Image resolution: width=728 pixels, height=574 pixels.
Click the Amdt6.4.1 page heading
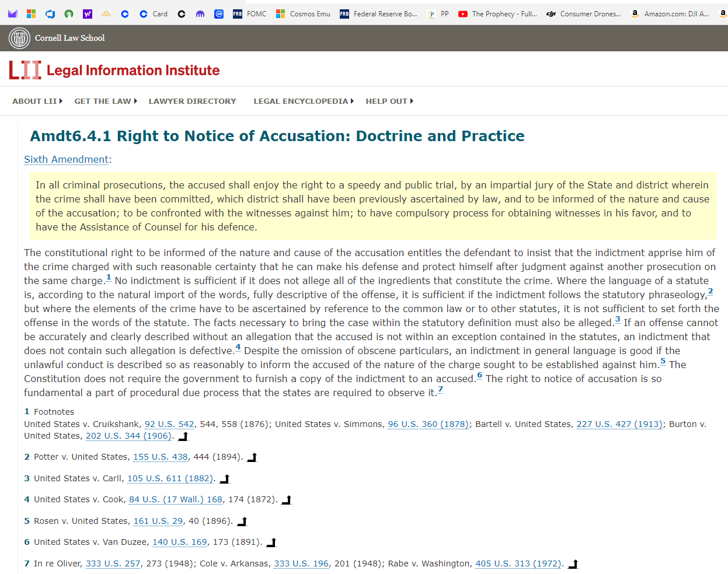tap(277, 136)
